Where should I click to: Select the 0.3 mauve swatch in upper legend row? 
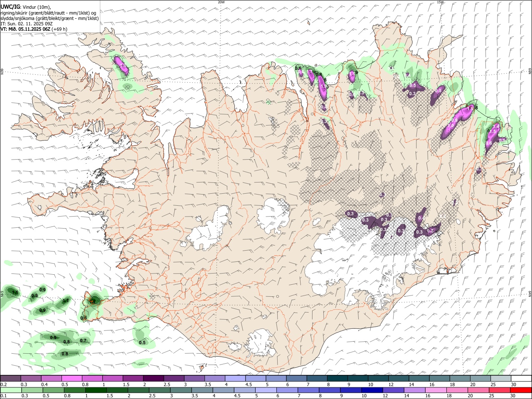pos(31,378)
